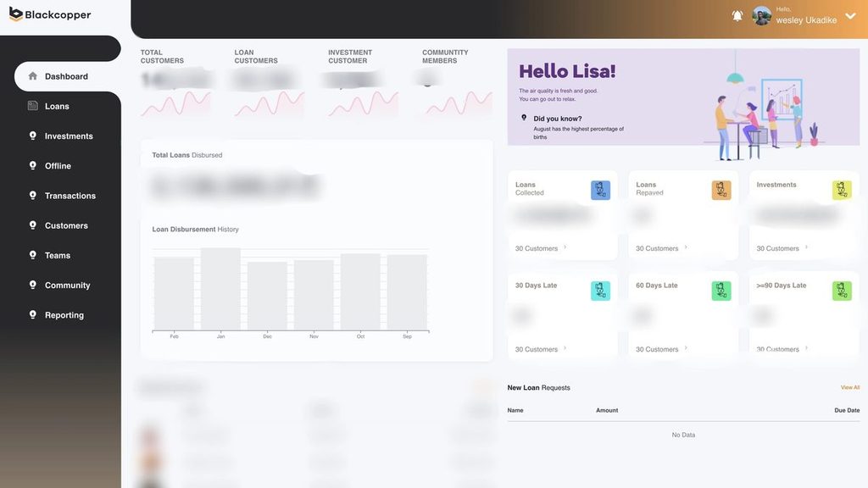The width and height of the screenshot is (868, 488).
Task: Click the Offline sidebar icon
Action: 33,165
